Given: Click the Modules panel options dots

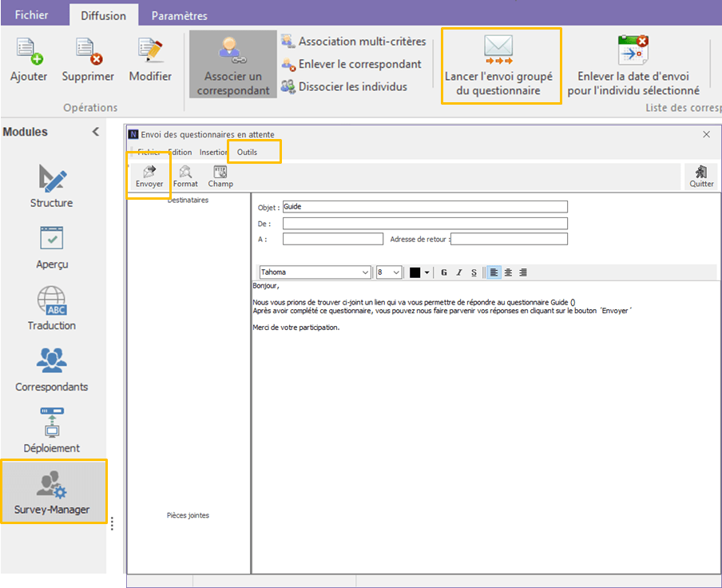Looking at the screenshot, I should [112, 523].
